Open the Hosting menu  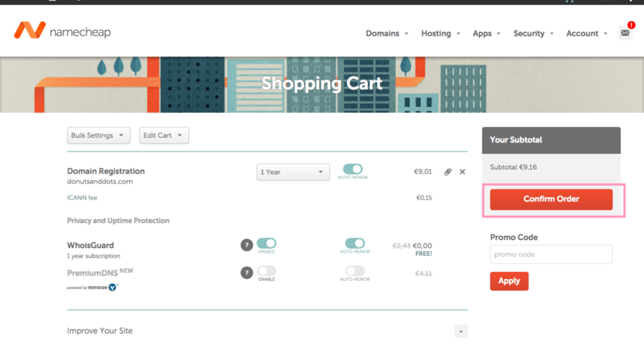pos(440,33)
